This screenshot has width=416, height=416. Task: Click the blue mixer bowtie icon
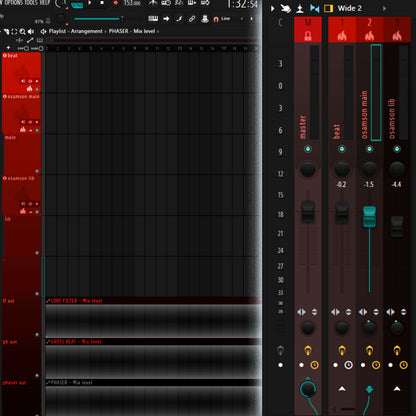314,8
